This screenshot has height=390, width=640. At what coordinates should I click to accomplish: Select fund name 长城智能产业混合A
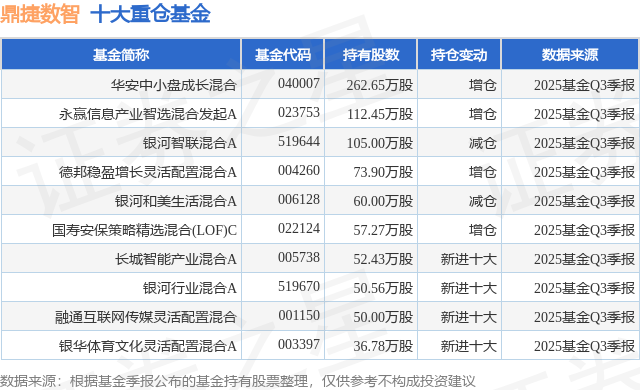tap(176, 259)
